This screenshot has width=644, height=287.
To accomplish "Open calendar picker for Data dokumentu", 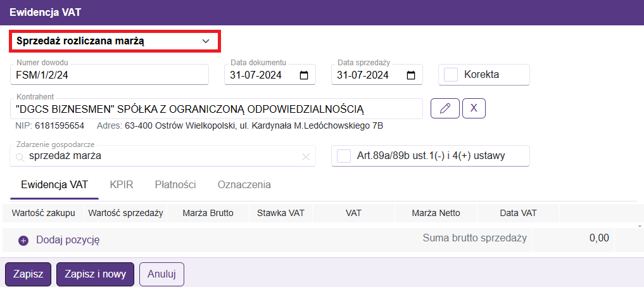I will coord(304,75).
